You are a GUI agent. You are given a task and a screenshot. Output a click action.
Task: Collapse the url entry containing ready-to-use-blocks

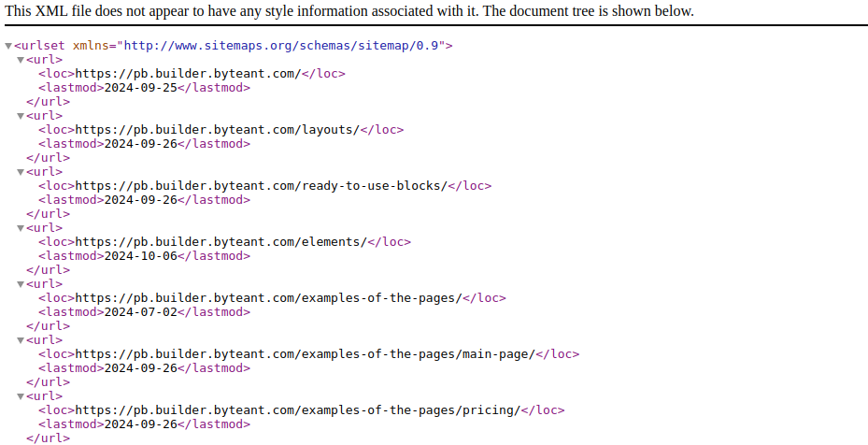(21, 172)
